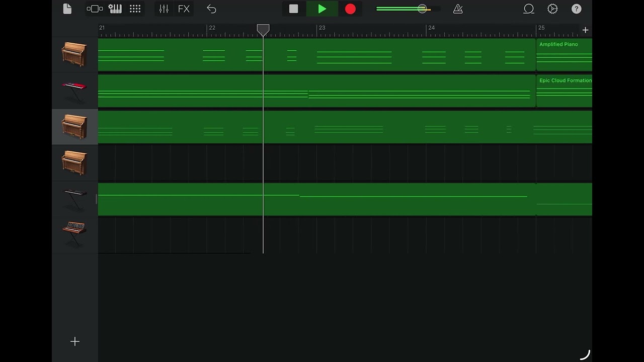This screenshot has height=362, width=644.
Task: Select the piano track with empty lane
Action: (x=75, y=163)
